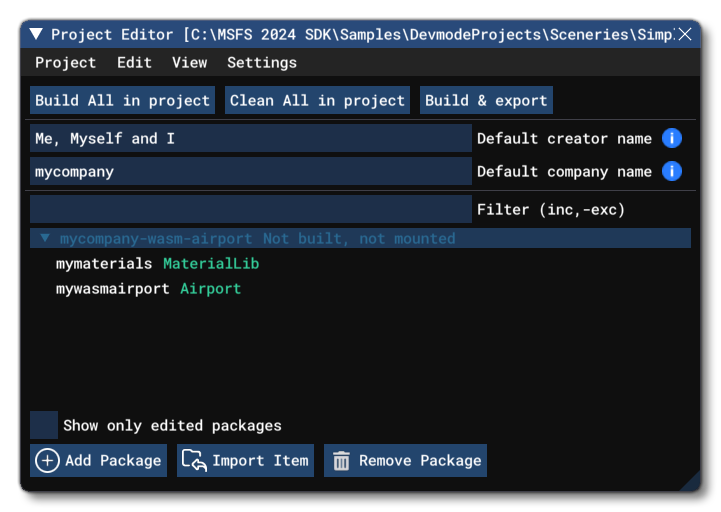Click the trash icon on Remove Package
This screenshot has height=512, width=721.
341,460
